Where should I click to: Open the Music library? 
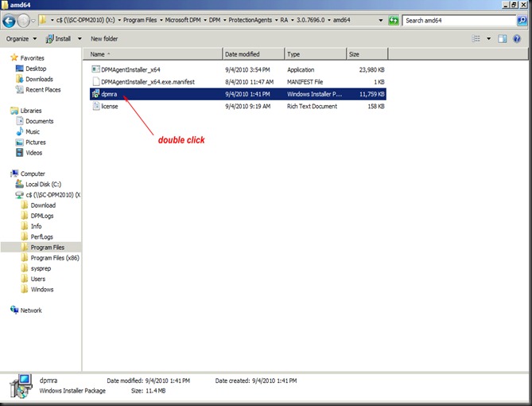(x=33, y=132)
